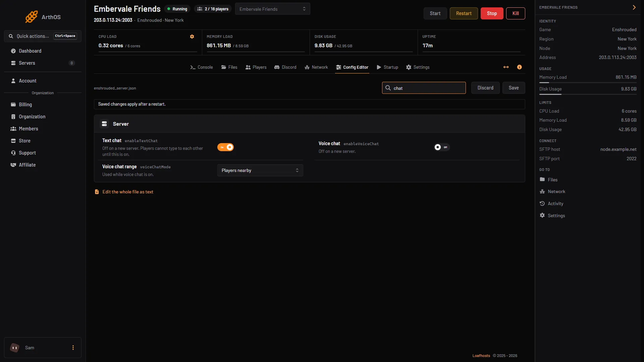The height and width of the screenshot is (362, 644).
Task: Click the document icon beside Edit whole file
Action: tap(97, 192)
